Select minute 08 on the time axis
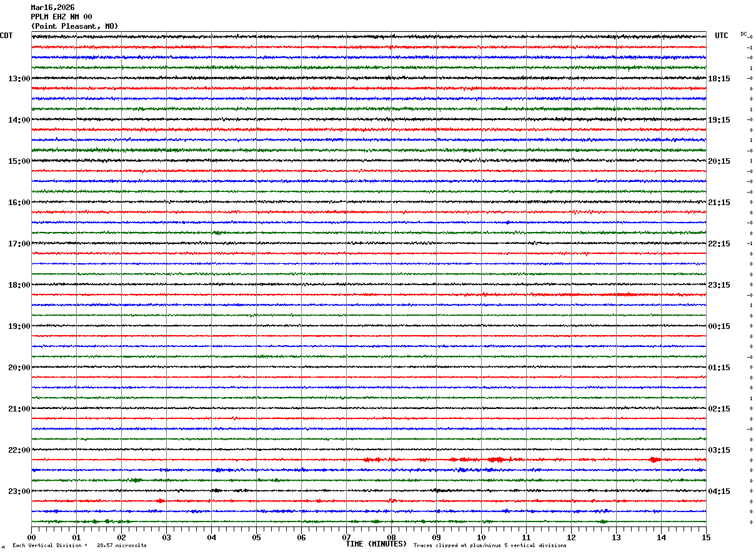Image resolution: width=756 pixels, height=554 pixels. (x=391, y=537)
